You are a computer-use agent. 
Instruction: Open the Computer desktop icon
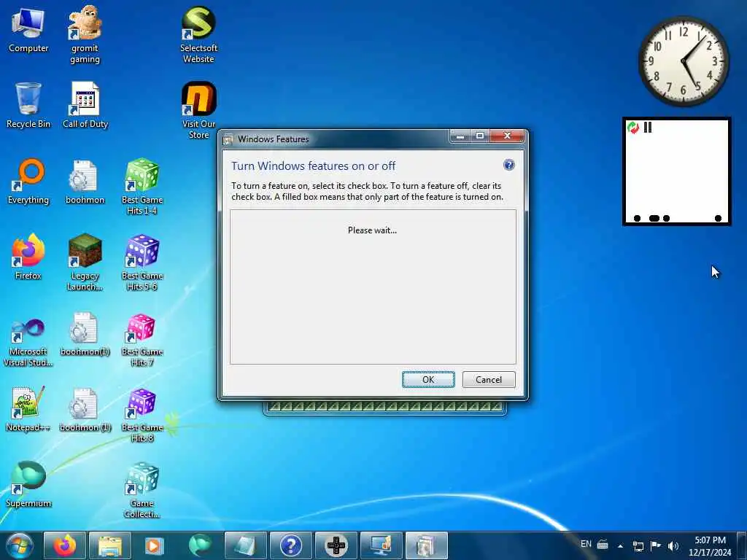(x=28, y=29)
